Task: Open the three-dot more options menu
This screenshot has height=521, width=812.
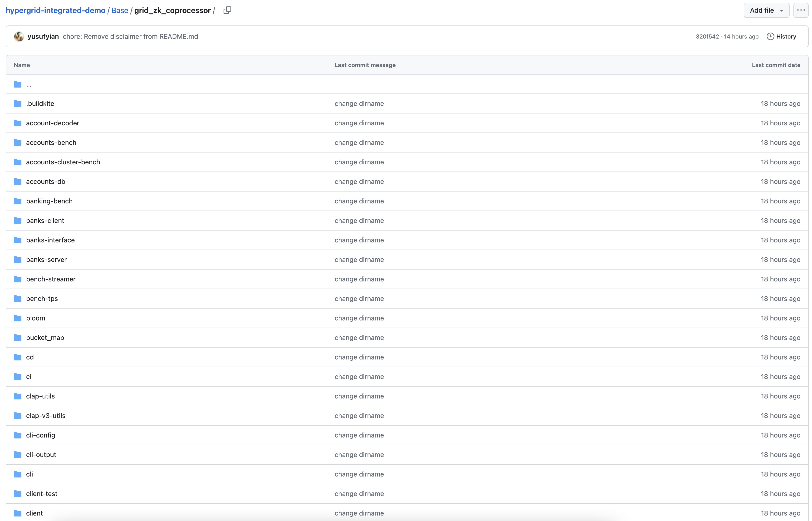Action: pyautogui.click(x=801, y=10)
